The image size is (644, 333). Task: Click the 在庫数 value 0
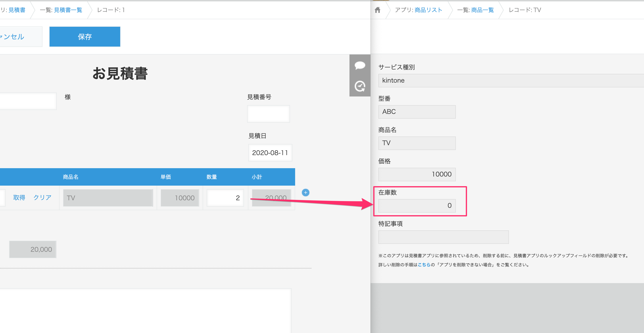click(x=417, y=206)
